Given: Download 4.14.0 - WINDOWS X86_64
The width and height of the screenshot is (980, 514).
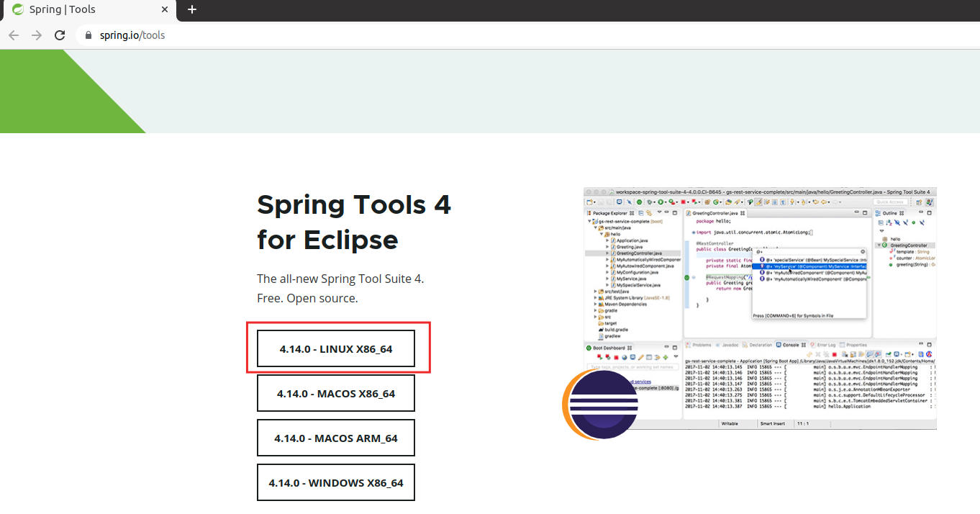Looking at the screenshot, I should pos(336,482).
